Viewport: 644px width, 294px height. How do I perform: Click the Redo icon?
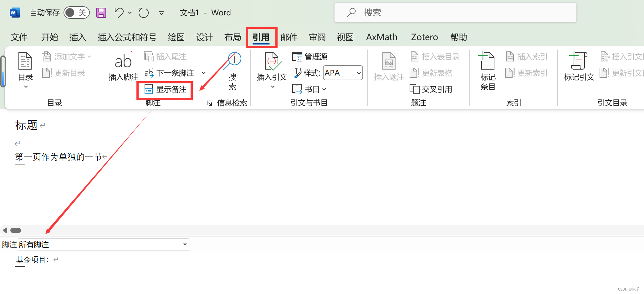(143, 13)
